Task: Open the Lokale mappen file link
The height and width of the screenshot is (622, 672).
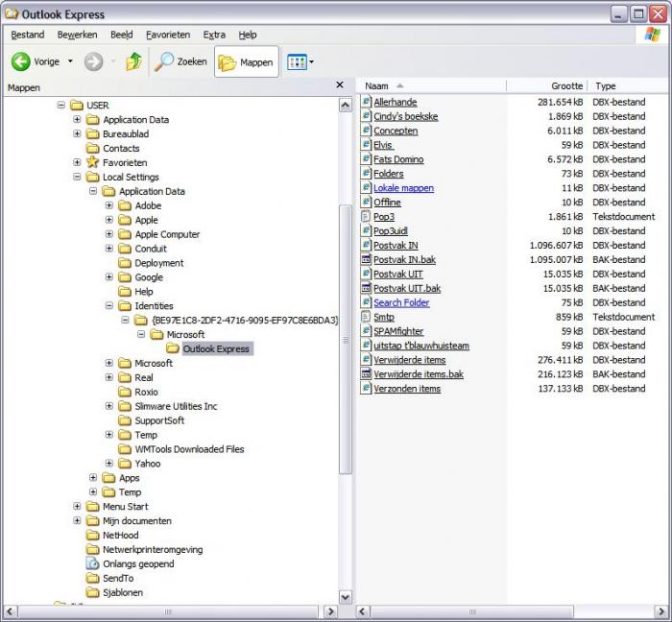Action: tap(403, 187)
